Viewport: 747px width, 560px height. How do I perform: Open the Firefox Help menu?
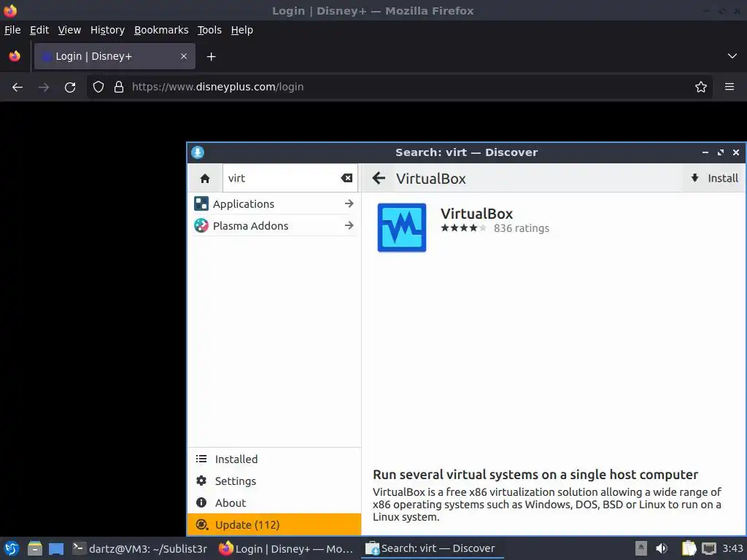tap(241, 30)
